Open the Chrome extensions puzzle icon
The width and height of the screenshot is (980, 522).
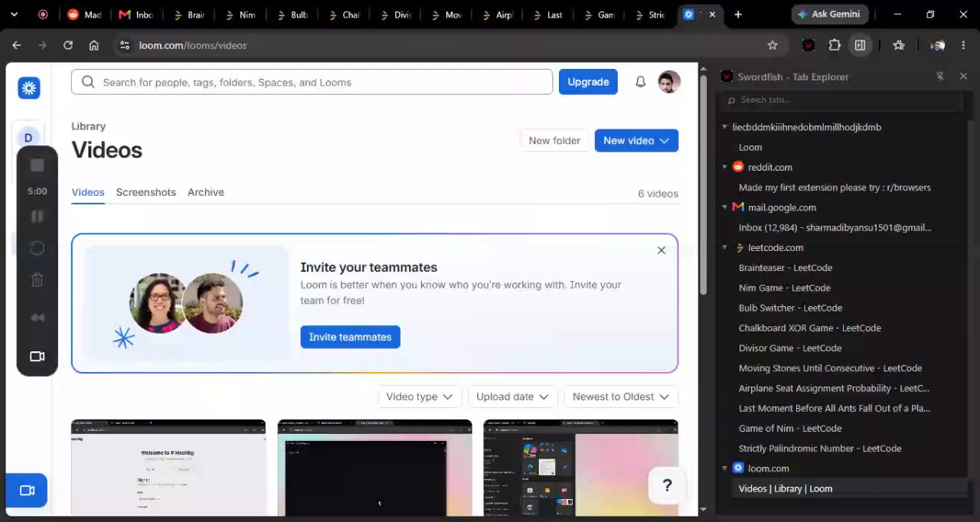pos(835,45)
